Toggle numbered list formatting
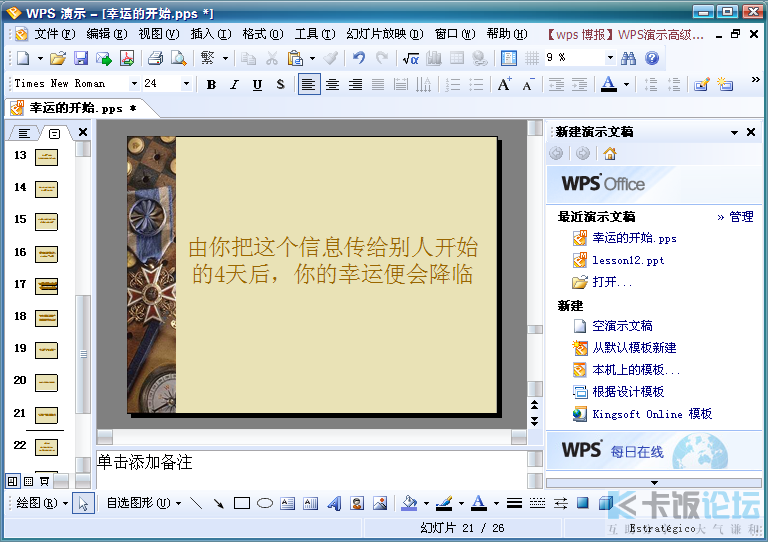This screenshot has width=768, height=542. (453, 84)
